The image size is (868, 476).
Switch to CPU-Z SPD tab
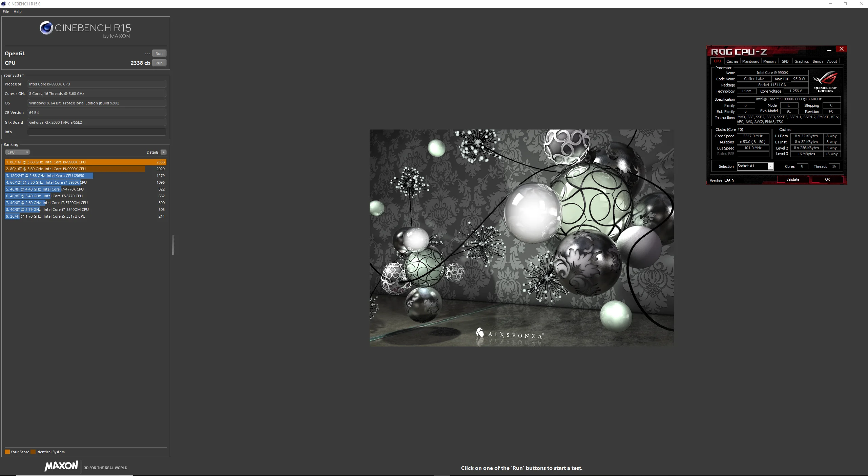point(785,61)
